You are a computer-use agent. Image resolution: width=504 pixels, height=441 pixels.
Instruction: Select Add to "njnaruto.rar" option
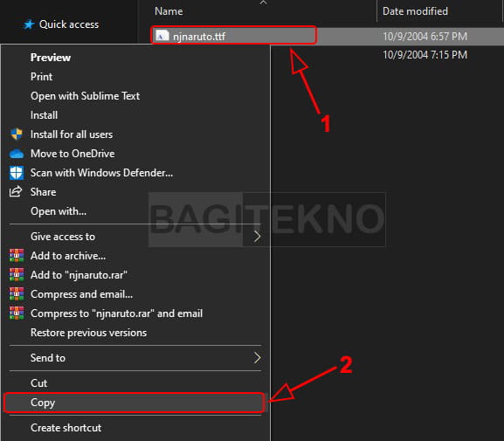point(79,275)
